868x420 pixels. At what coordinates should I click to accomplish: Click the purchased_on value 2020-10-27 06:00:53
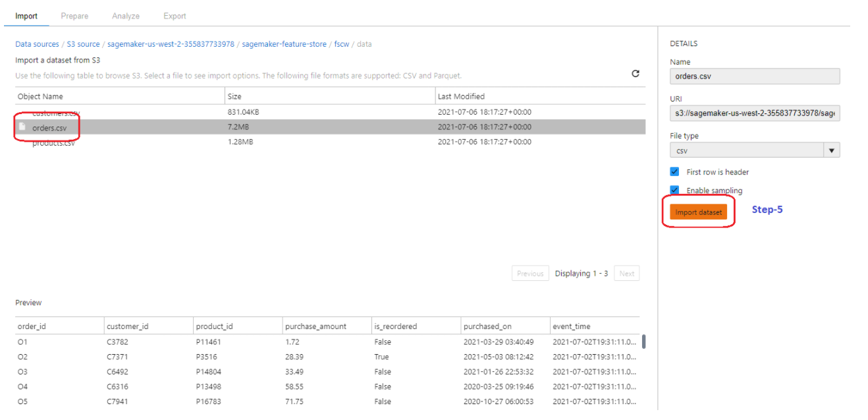coord(499,402)
